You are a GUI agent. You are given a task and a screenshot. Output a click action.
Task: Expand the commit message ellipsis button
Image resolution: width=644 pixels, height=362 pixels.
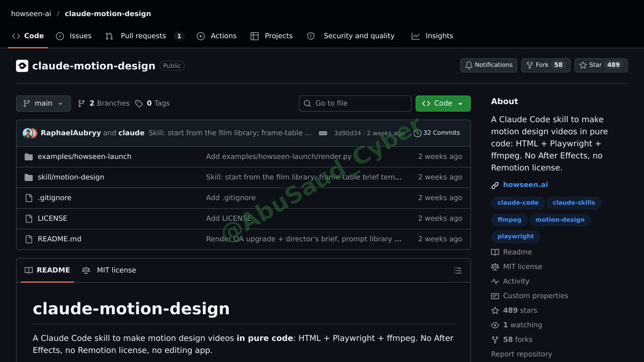click(x=323, y=133)
